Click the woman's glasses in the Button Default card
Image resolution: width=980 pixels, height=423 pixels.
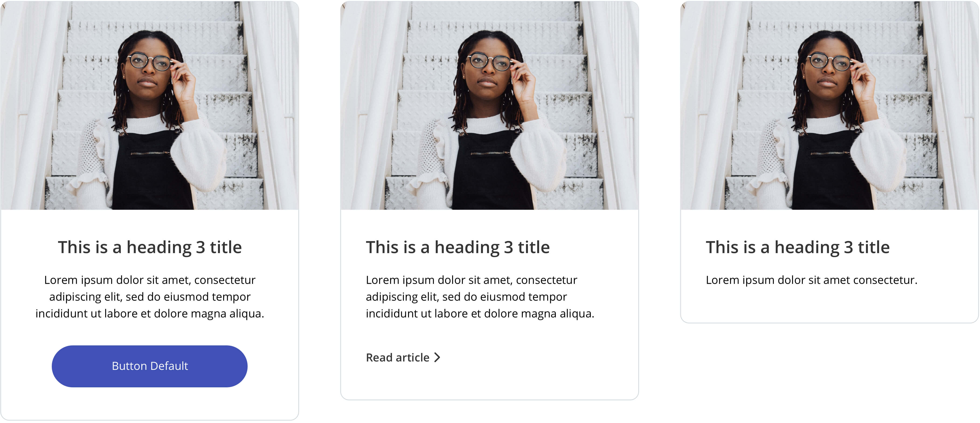[x=149, y=62]
